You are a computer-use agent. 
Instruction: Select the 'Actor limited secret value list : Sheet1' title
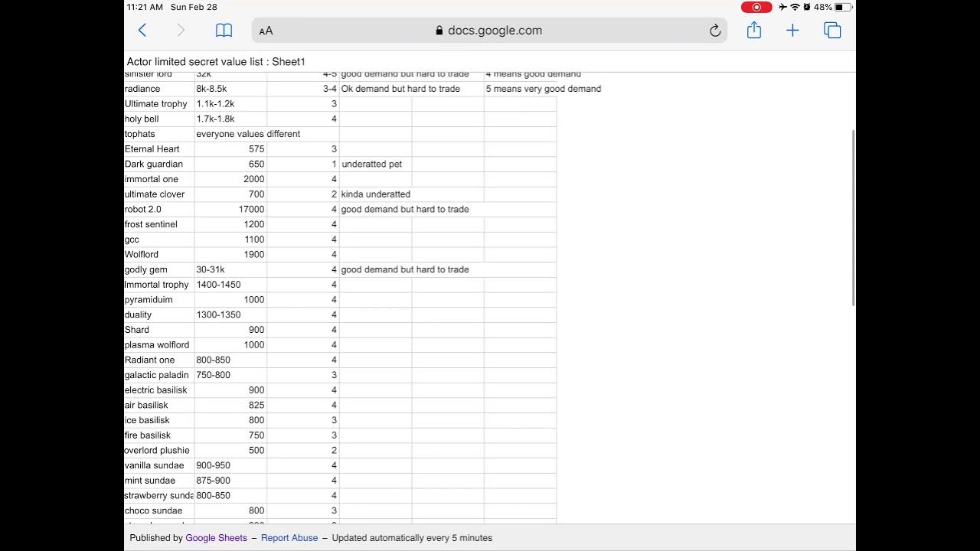coord(216,62)
